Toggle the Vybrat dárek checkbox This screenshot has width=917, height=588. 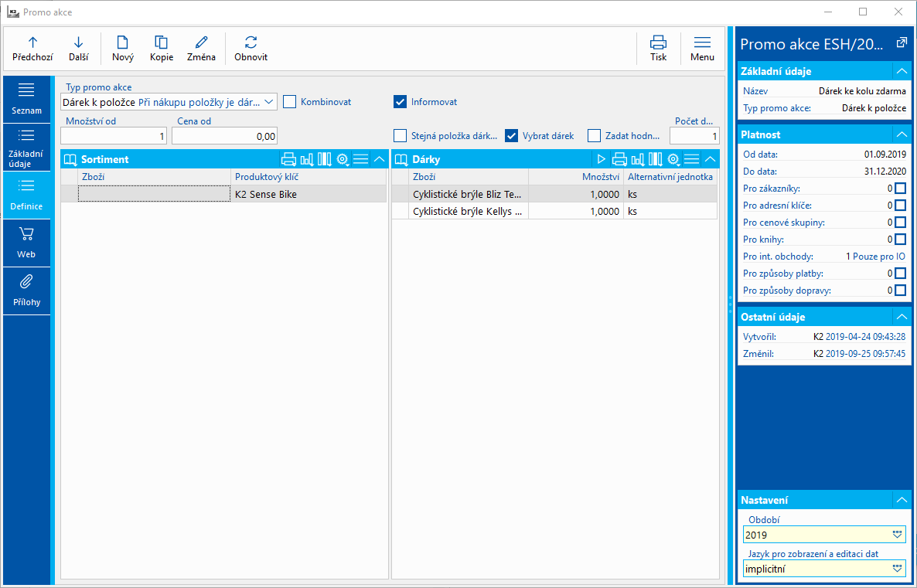(x=511, y=136)
